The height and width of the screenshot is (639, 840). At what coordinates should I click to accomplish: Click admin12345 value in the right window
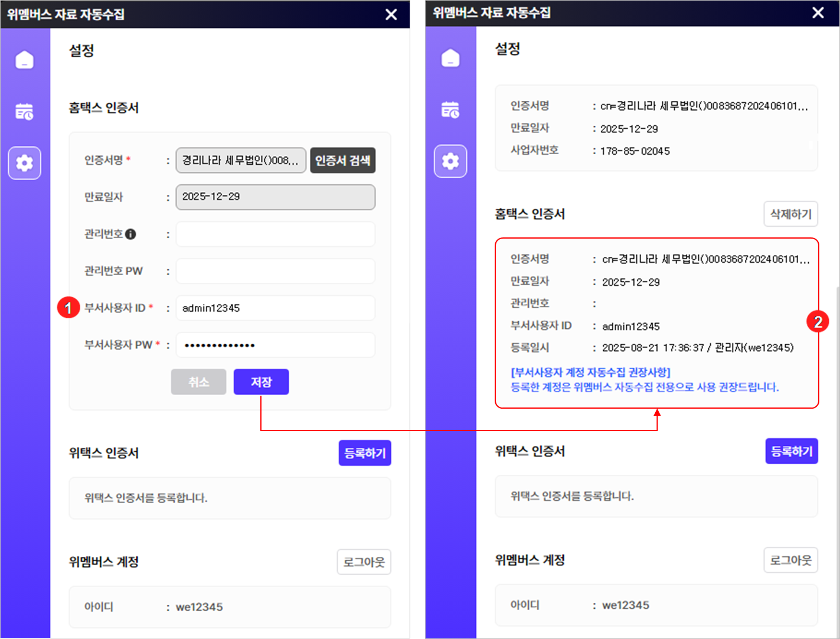pyautogui.click(x=631, y=327)
